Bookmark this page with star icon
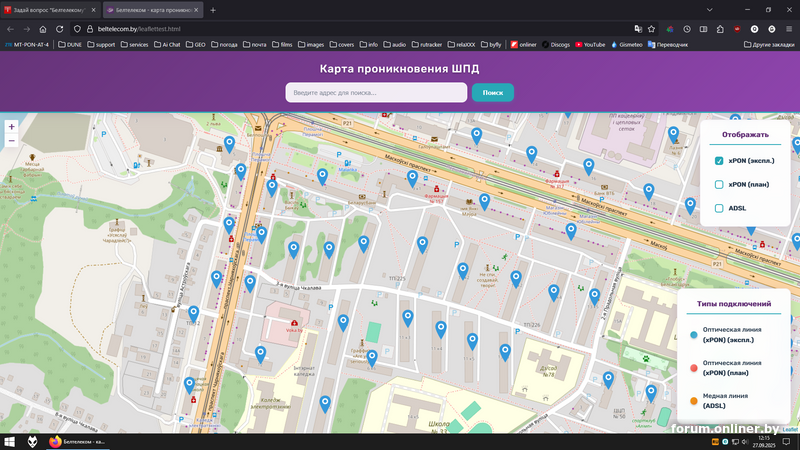800x450 pixels. (651, 29)
